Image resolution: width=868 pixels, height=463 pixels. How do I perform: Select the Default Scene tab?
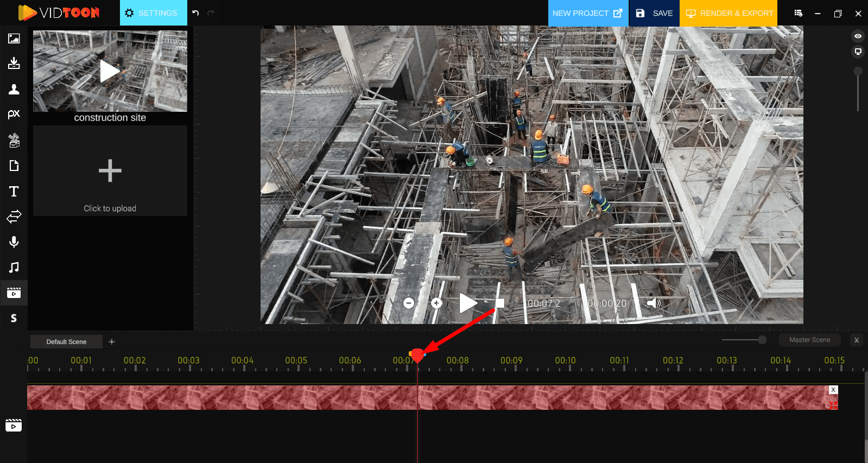[66, 341]
